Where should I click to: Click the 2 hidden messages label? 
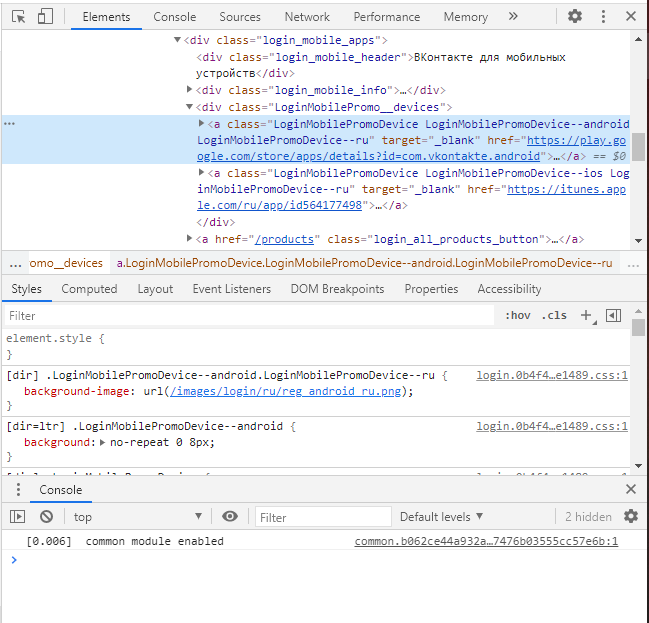point(588,517)
